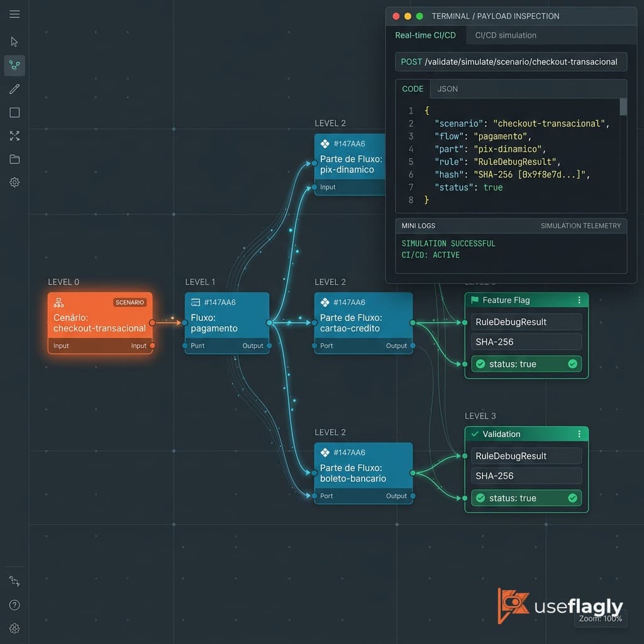Click the diamond icon on the cartao-credito node
Screen dimensions: 644x644
[x=325, y=303]
